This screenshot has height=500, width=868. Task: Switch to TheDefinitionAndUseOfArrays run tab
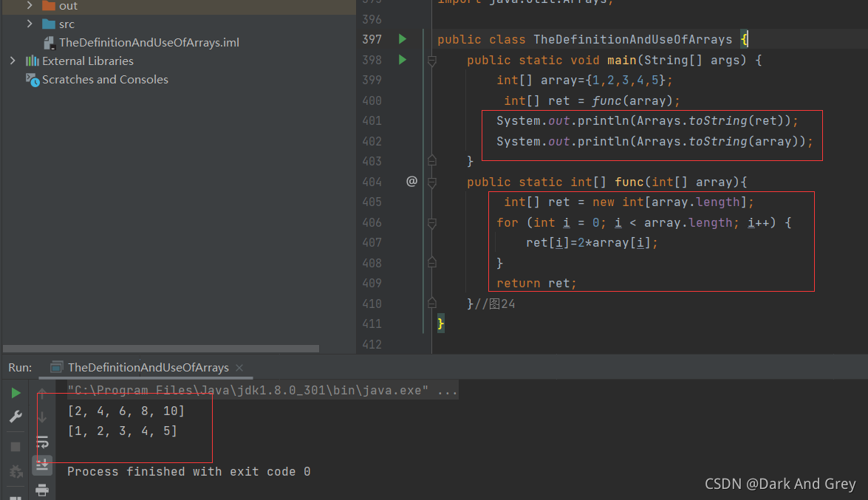coord(148,367)
